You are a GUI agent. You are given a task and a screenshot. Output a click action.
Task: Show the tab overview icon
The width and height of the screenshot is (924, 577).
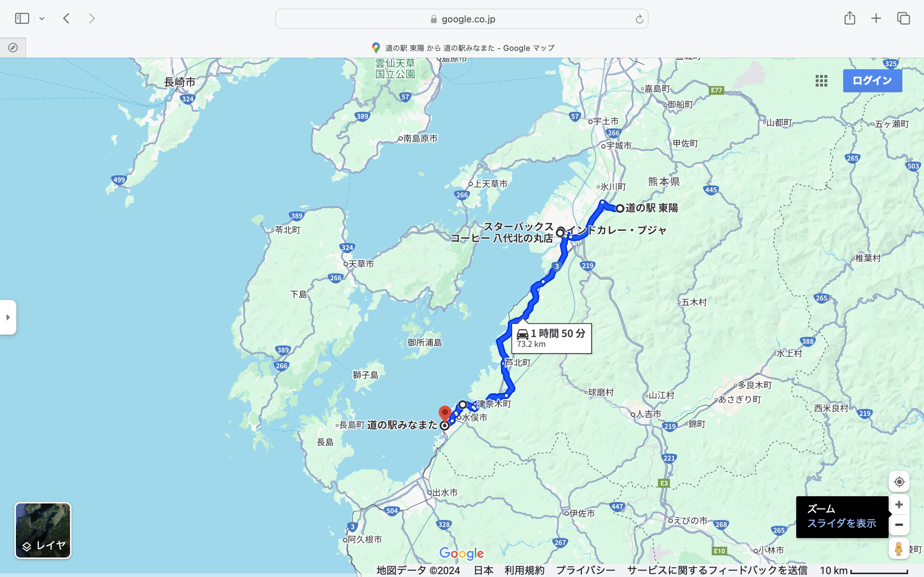click(903, 18)
